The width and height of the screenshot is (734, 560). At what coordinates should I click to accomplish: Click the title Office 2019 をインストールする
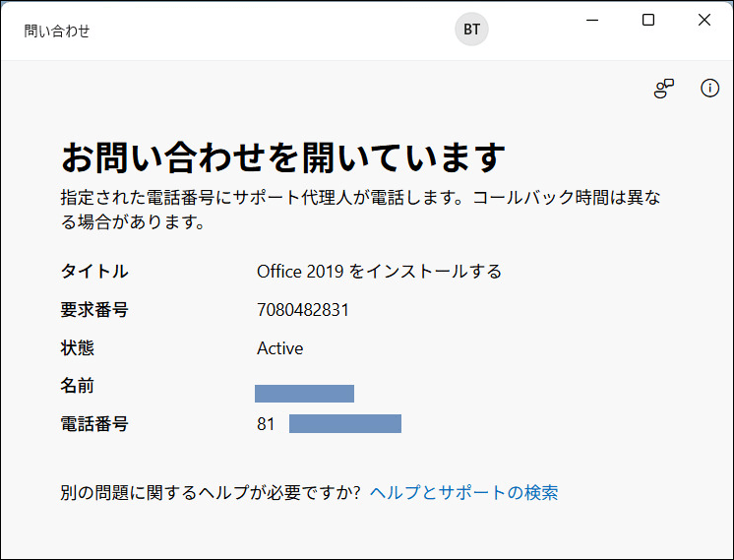coord(379,272)
